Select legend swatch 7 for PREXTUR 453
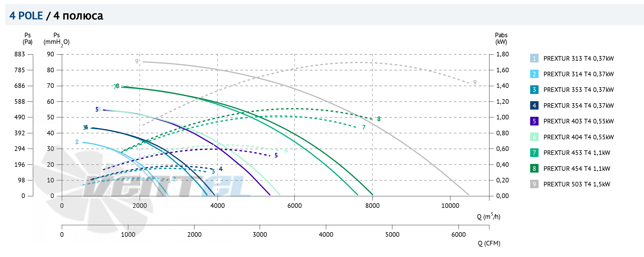 click(x=534, y=153)
